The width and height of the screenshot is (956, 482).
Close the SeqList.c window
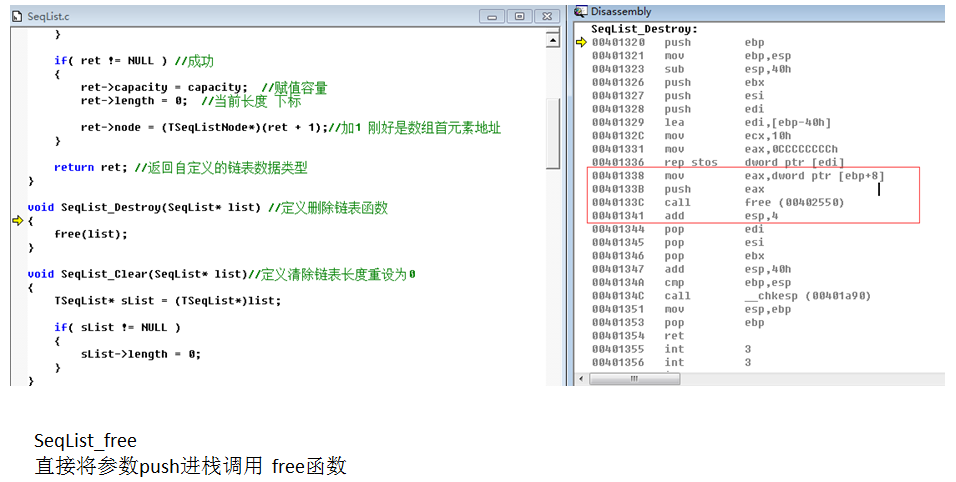547,16
